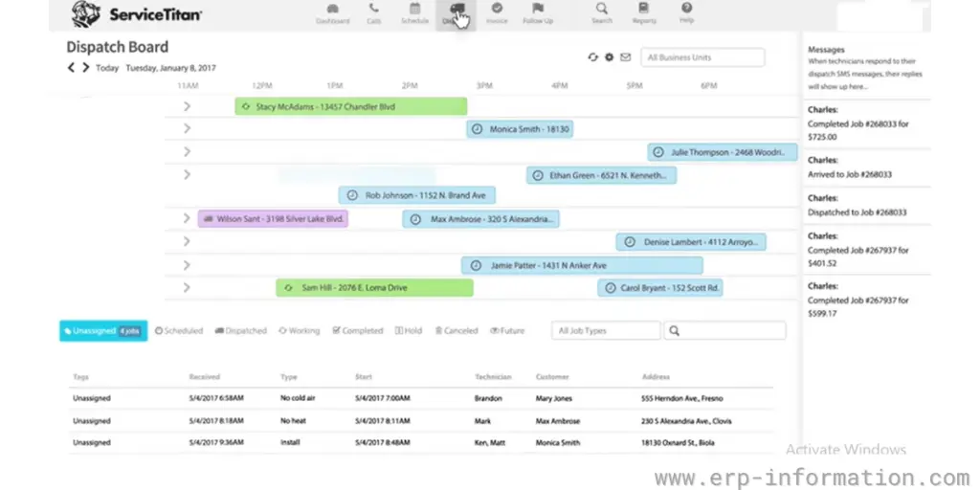Viewport: 980px width, 490px height.
Task: Expand the technician row with Monica Smith
Action: tap(187, 129)
